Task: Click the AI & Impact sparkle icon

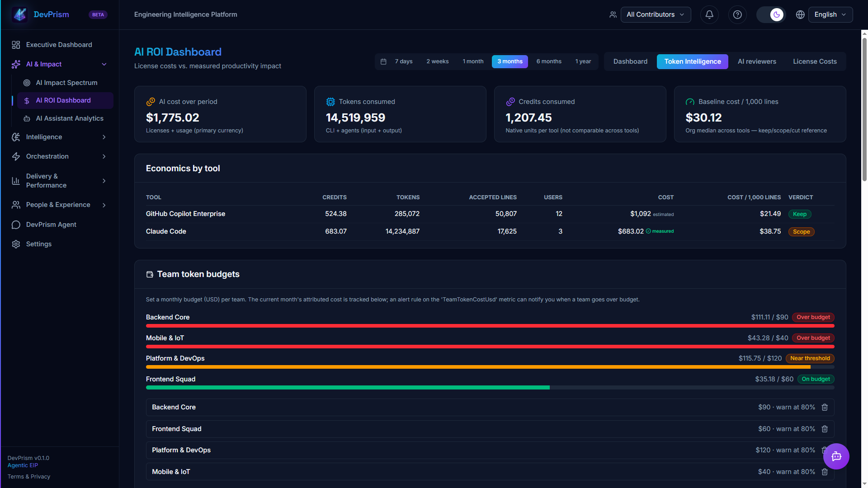Action: point(16,64)
